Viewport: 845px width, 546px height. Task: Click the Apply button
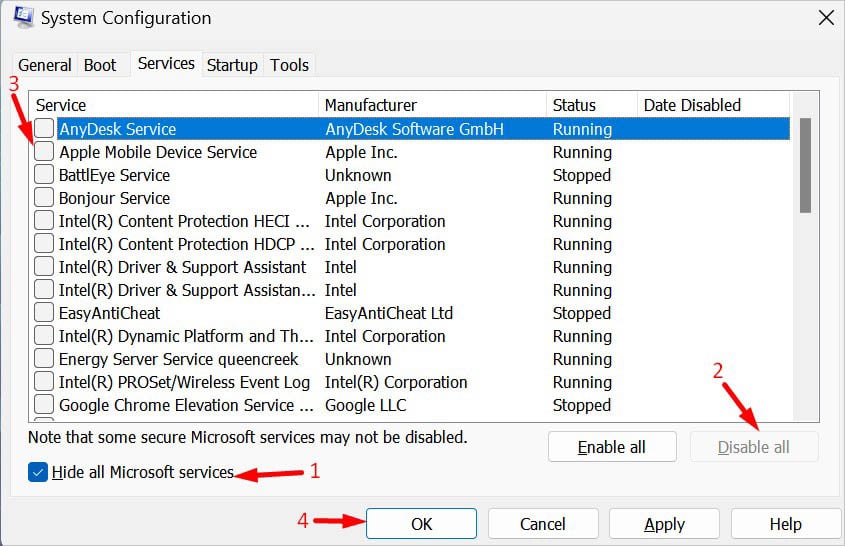(664, 524)
